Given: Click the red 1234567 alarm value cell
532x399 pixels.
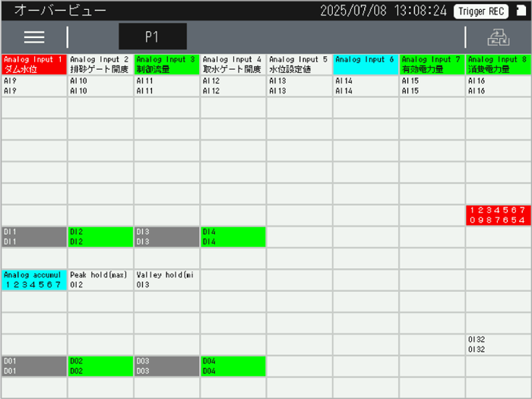Looking at the screenshot, I should [x=499, y=215].
